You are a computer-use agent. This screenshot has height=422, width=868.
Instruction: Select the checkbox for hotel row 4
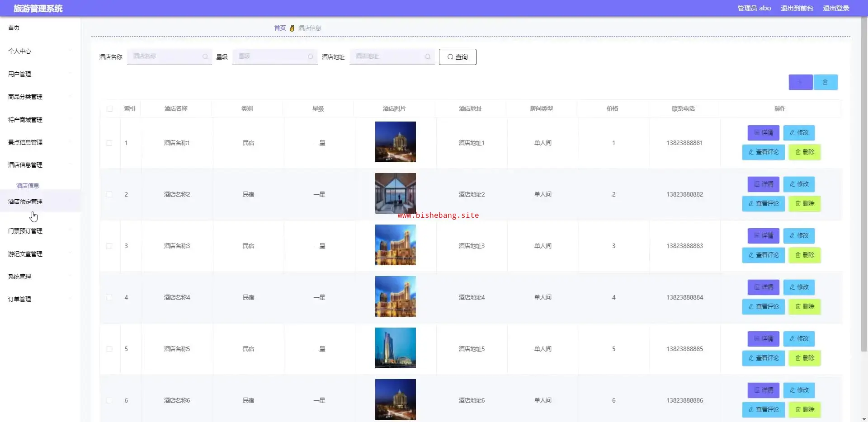pos(109,298)
